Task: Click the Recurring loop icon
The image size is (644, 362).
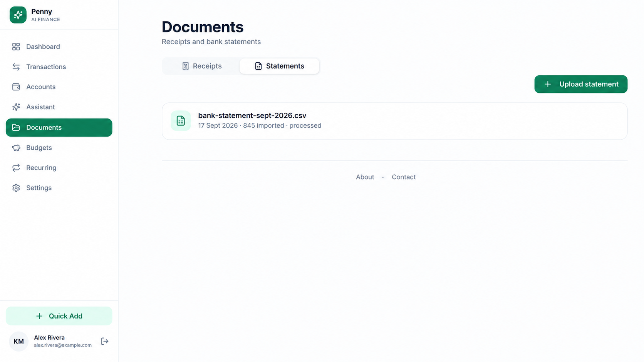Action: click(x=16, y=168)
